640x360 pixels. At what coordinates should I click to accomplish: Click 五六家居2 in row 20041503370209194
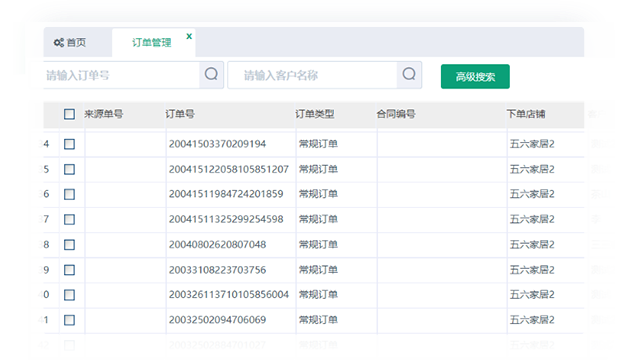[x=532, y=144]
